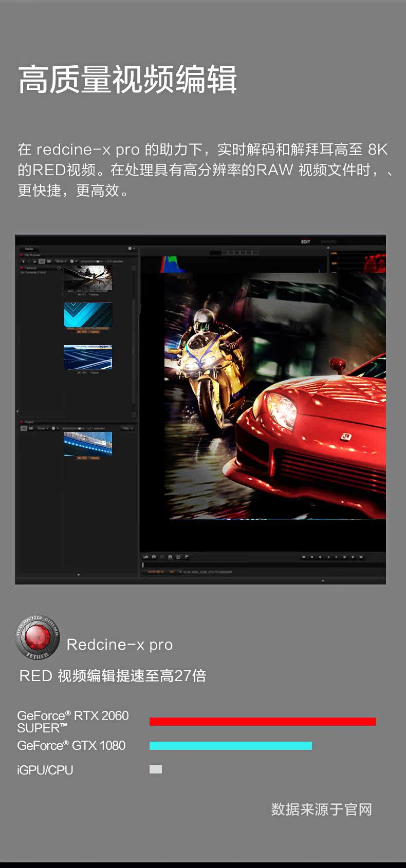Image resolution: width=406 pixels, height=868 pixels.
Task: Click the orange timecode field below the timeline
Action: point(156,572)
